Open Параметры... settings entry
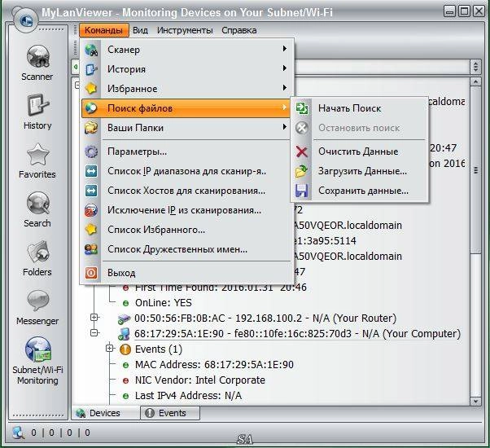 tap(186, 152)
